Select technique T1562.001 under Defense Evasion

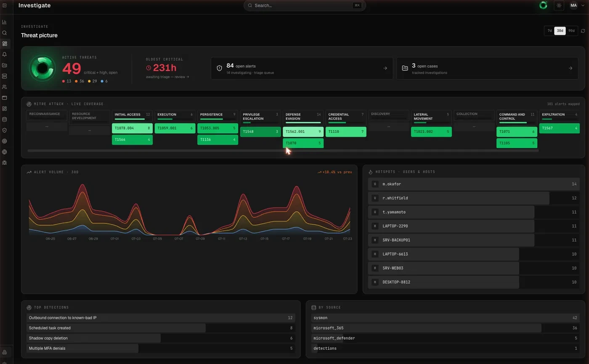pyautogui.click(x=303, y=132)
